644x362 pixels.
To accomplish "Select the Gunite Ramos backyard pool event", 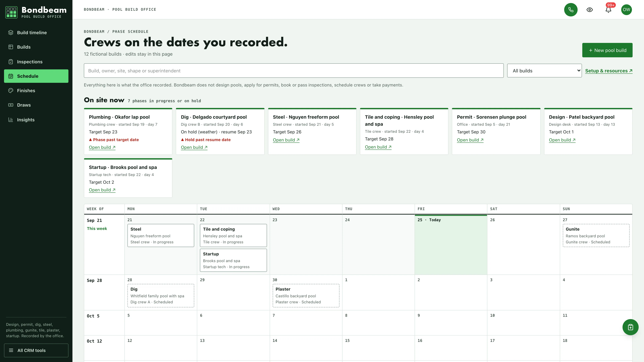I will (x=596, y=235).
